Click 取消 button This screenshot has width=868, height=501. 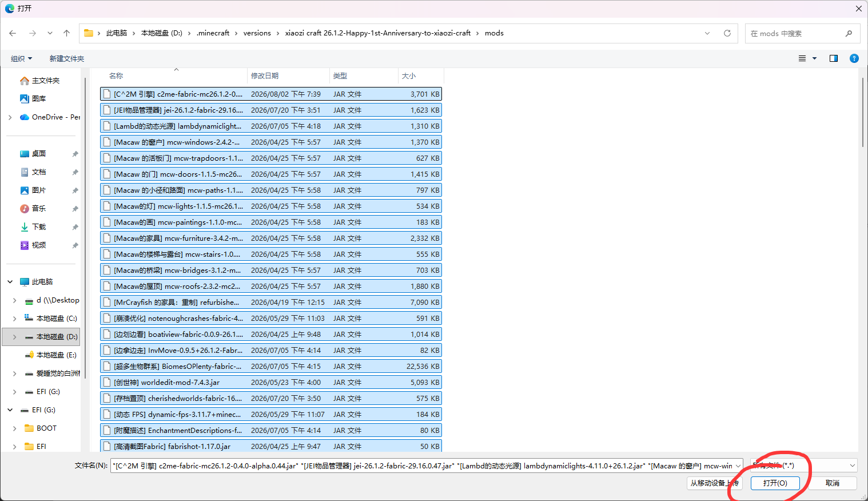click(833, 483)
